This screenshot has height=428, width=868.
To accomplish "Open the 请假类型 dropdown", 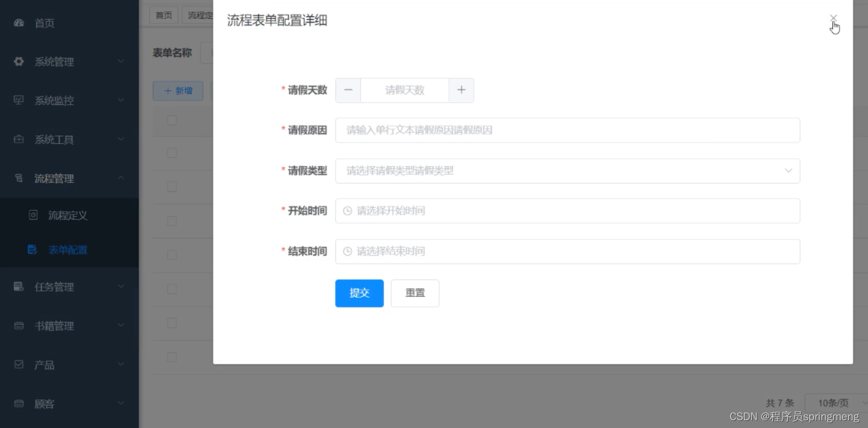I will tap(568, 171).
